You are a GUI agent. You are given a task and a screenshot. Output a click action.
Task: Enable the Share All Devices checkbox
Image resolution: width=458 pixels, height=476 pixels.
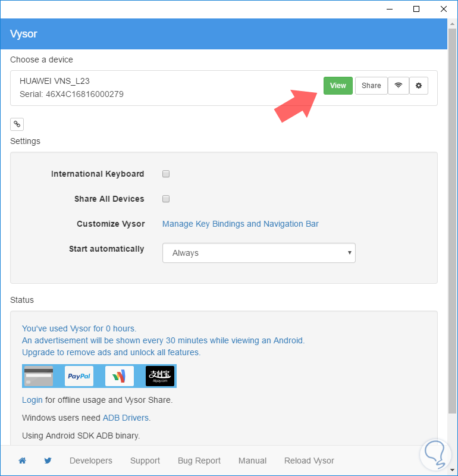point(166,199)
